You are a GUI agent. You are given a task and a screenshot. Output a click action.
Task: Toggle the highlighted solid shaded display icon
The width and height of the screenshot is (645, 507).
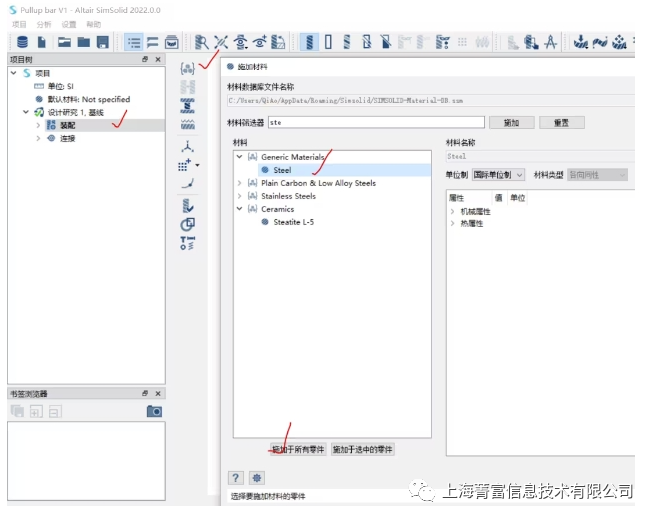coord(309,42)
